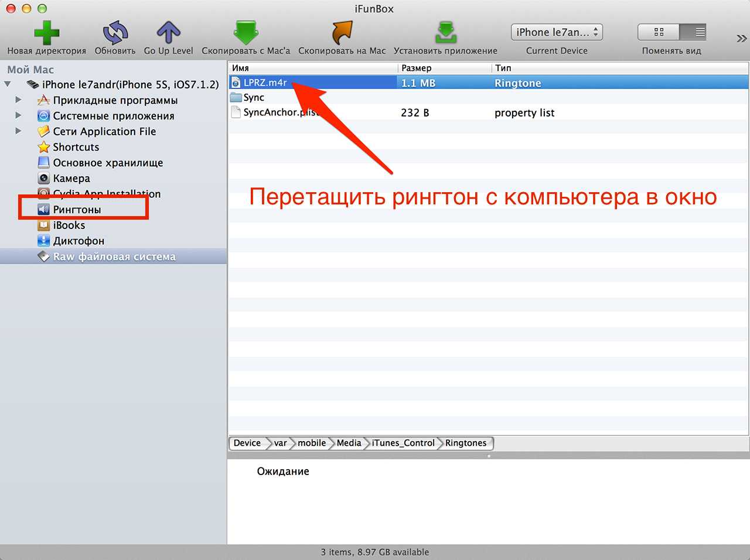Switch to icon grid view
The width and height of the screenshot is (750, 560).
(659, 32)
